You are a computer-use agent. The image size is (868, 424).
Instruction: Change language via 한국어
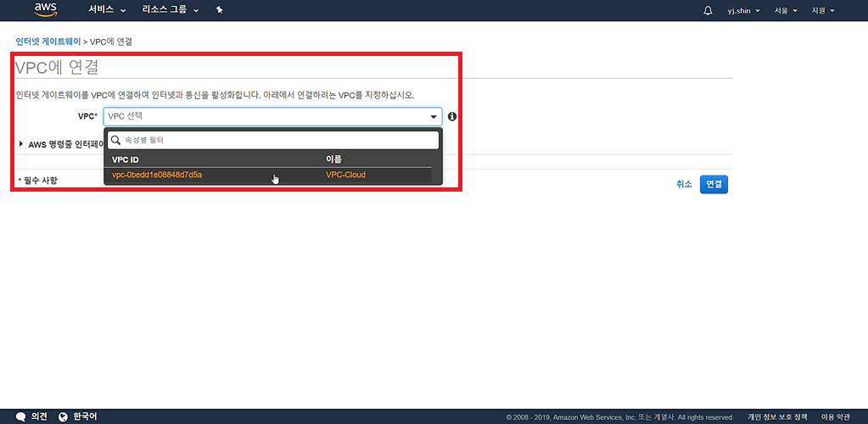tap(85, 416)
